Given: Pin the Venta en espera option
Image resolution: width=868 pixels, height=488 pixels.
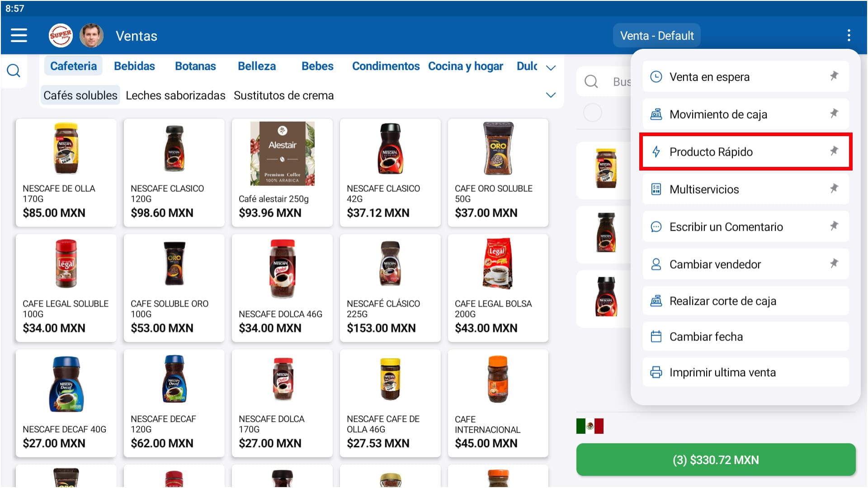Looking at the screenshot, I should click(x=834, y=76).
